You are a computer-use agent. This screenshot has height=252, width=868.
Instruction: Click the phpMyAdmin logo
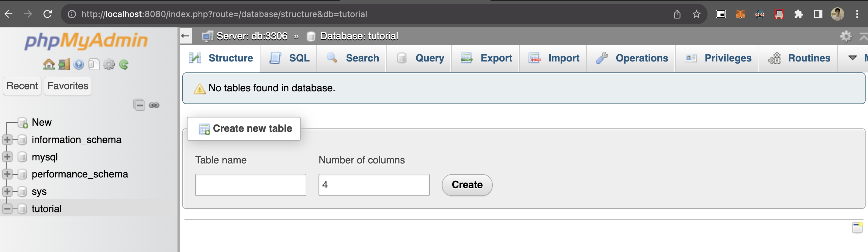86,41
